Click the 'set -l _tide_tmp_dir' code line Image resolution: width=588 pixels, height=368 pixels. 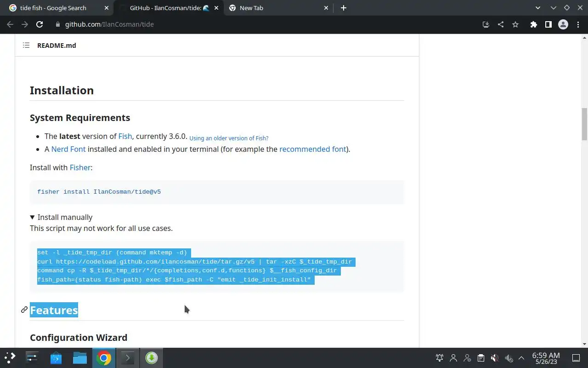coord(112,253)
